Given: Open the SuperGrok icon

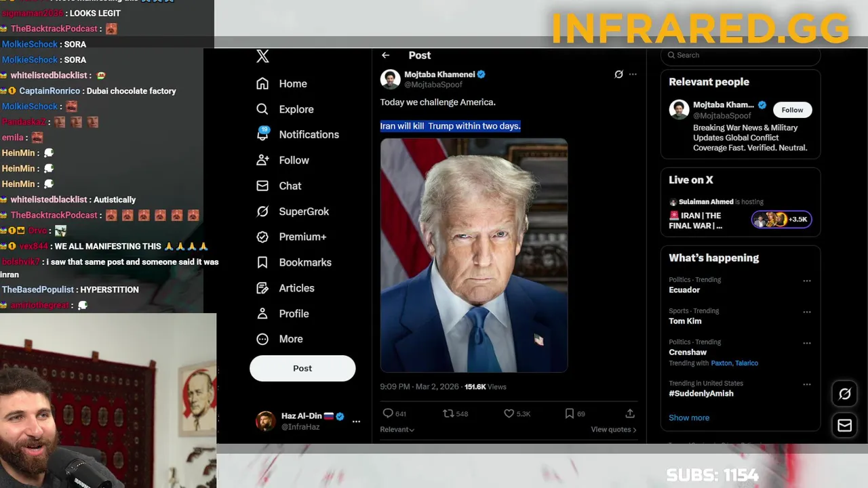Looking at the screenshot, I should pos(262,211).
